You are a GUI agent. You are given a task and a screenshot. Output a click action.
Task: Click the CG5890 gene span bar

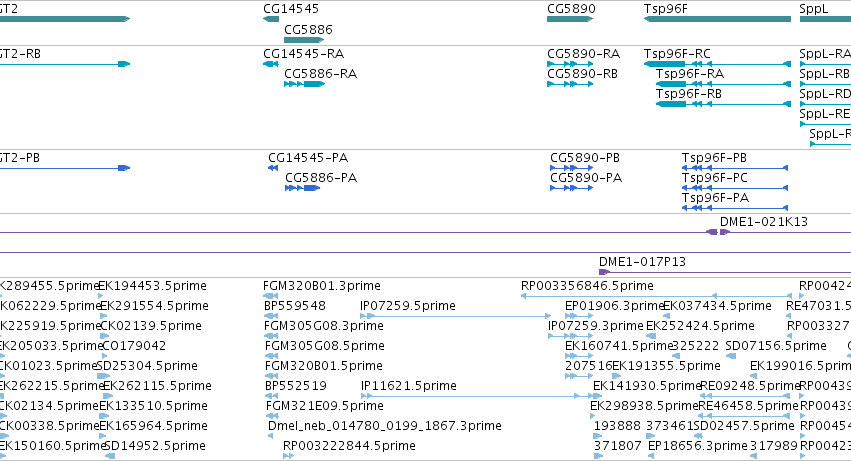point(570,19)
